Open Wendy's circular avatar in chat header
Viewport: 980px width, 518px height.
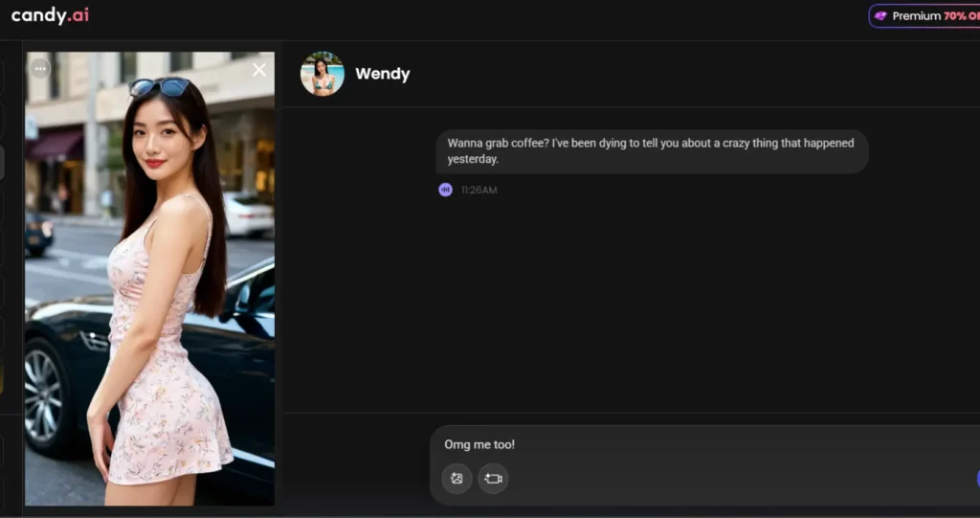(x=322, y=74)
